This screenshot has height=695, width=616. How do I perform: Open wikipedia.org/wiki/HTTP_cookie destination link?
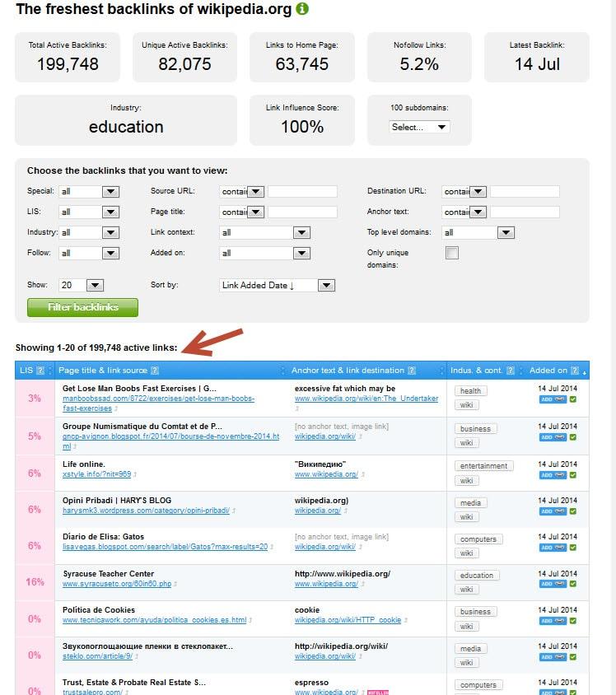(x=348, y=620)
